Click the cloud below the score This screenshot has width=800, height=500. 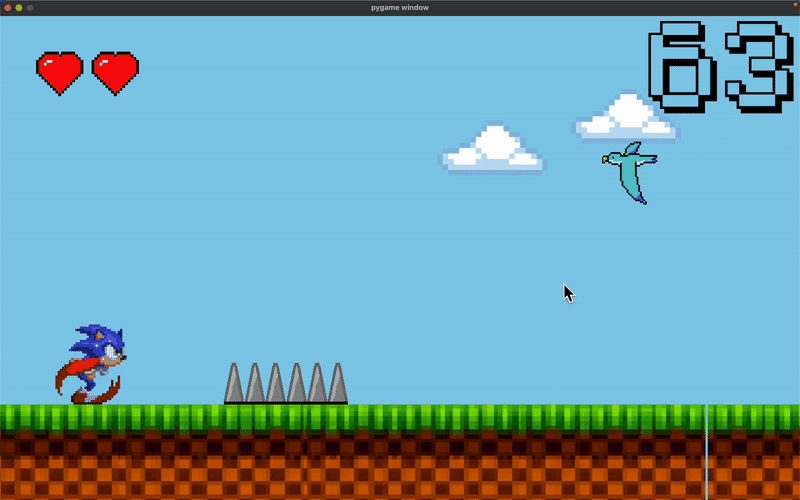626,117
